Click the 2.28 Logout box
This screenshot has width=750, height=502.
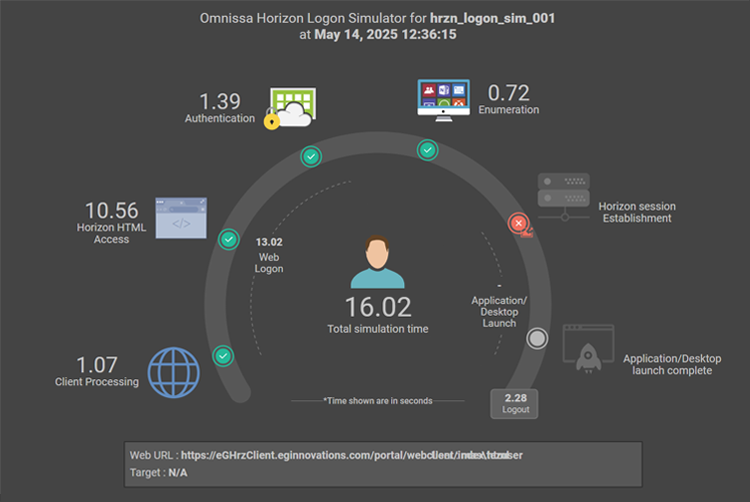[514, 404]
